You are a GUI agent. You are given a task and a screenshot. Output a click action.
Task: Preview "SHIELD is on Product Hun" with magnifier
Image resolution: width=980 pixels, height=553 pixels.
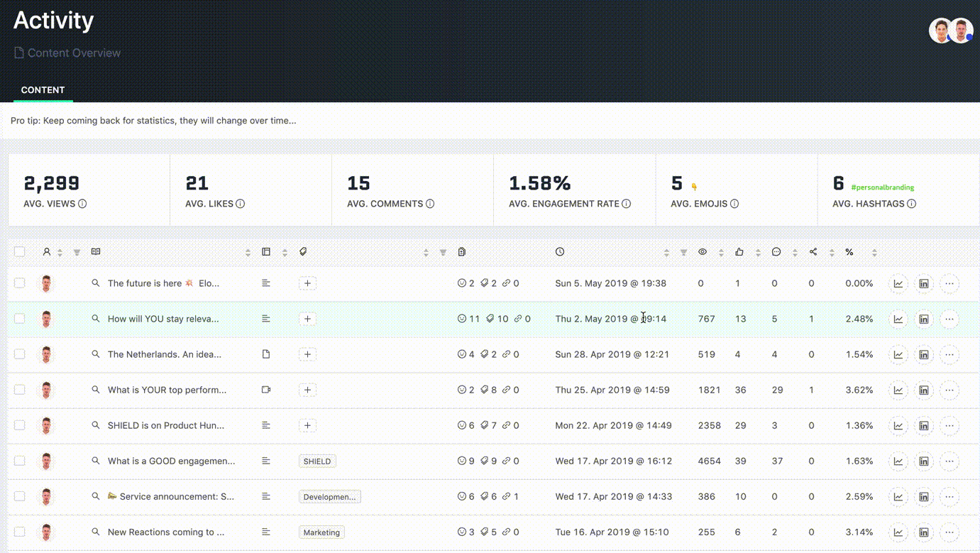click(95, 425)
